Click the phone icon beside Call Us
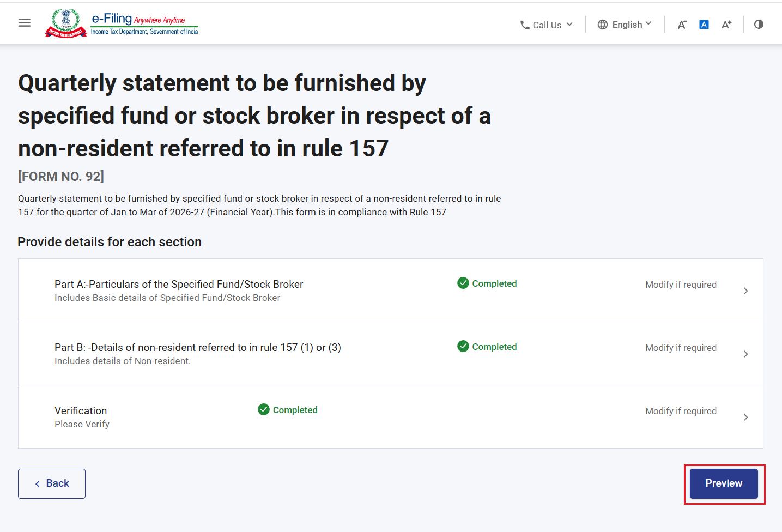Screen dimensions: 782x532 [525, 25]
